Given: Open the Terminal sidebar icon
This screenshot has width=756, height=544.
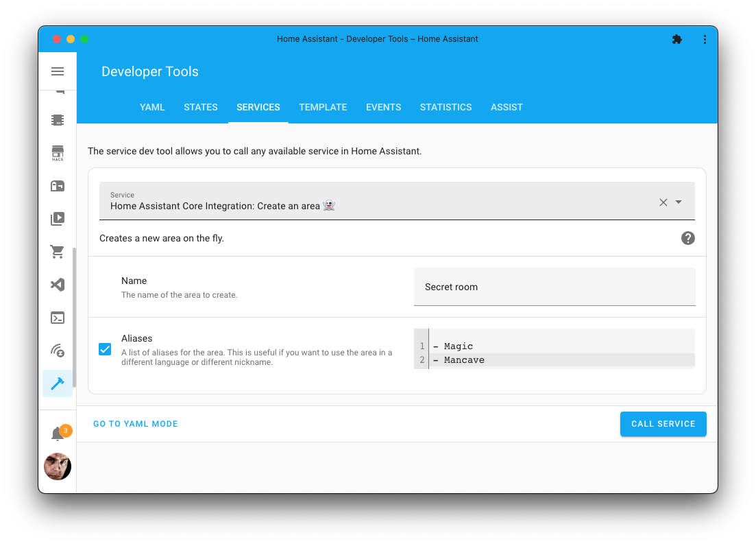Looking at the screenshot, I should [x=58, y=318].
